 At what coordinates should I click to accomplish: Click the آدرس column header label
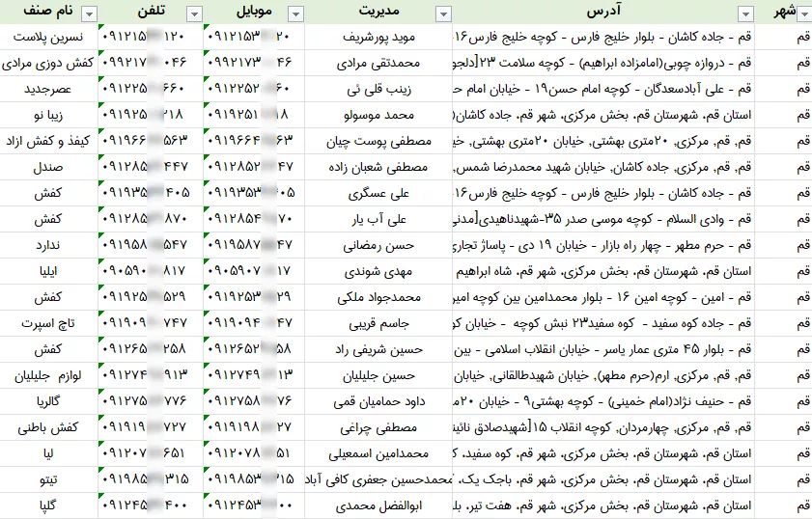603,12
